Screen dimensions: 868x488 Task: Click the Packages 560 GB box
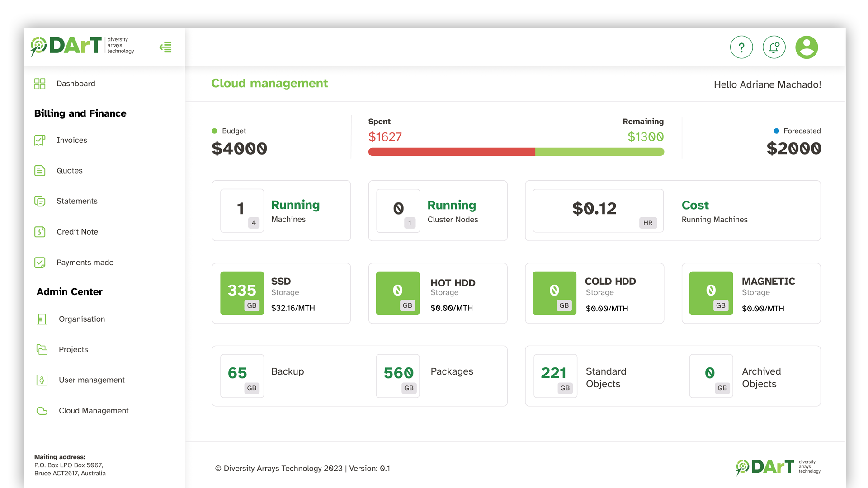pyautogui.click(x=398, y=376)
